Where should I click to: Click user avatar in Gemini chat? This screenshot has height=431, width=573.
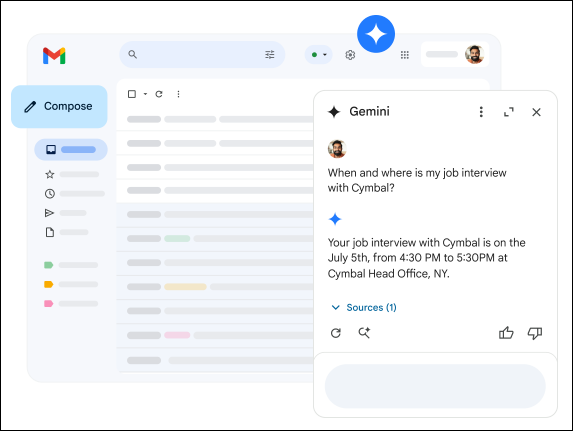[x=337, y=149]
